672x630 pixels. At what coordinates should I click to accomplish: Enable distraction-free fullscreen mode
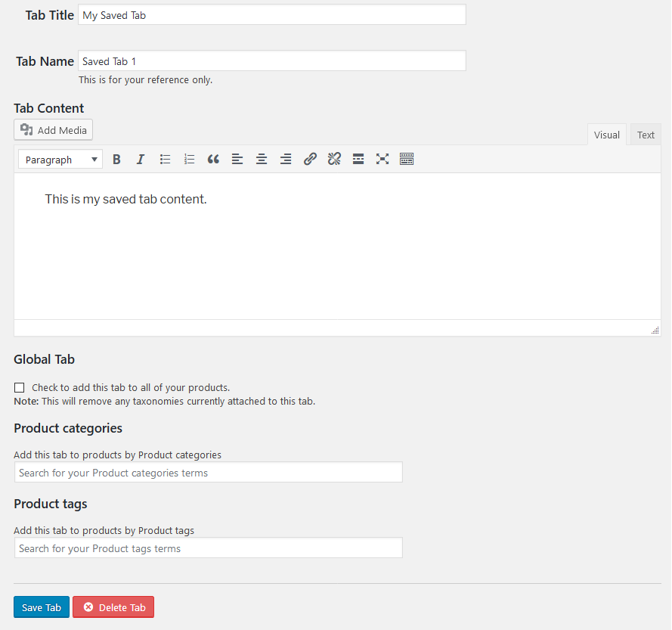382,159
